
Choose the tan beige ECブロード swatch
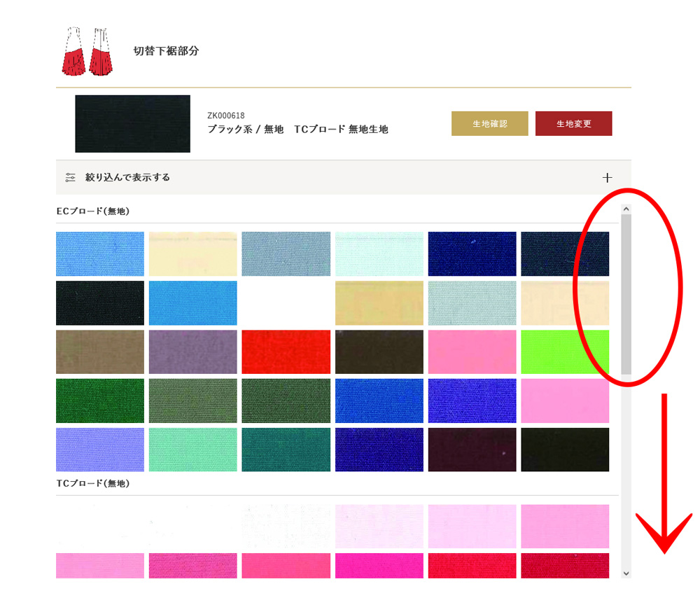379,302
